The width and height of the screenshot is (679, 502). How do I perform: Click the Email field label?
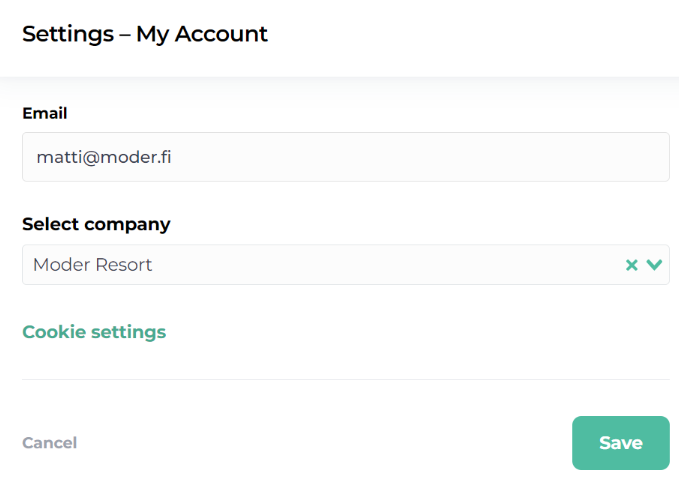click(44, 114)
